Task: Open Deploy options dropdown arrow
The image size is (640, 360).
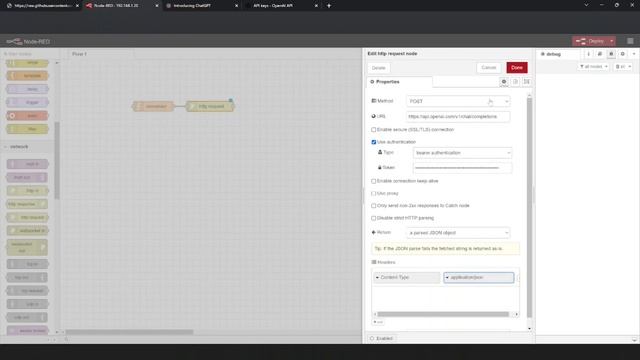Action: [x=611, y=41]
